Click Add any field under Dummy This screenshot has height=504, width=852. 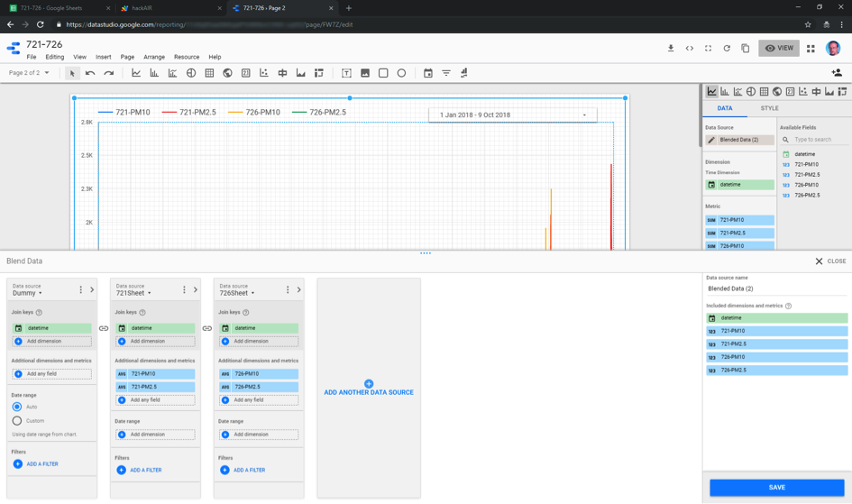(x=51, y=374)
